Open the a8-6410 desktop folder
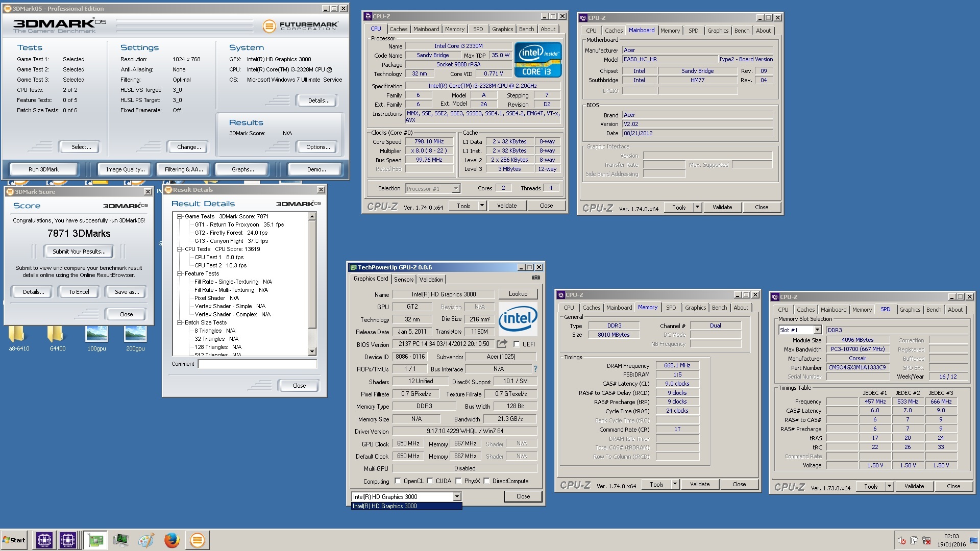The image size is (980, 551). coord(19,338)
